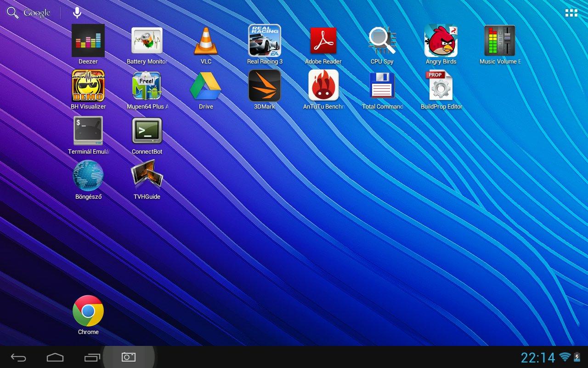This screenshot has width=588, height=368.
Task: Launch the 3DMark benchmark
Action: 265,89
